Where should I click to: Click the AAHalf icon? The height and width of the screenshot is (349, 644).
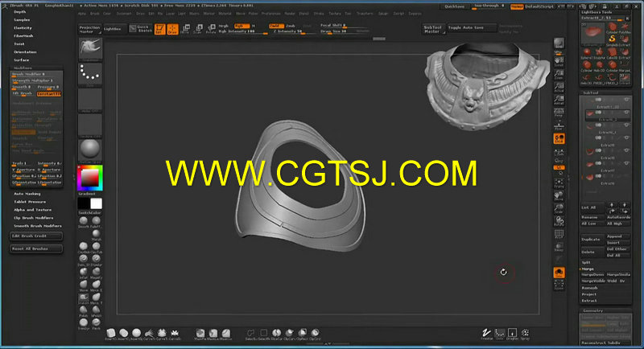tap(559, 100)
